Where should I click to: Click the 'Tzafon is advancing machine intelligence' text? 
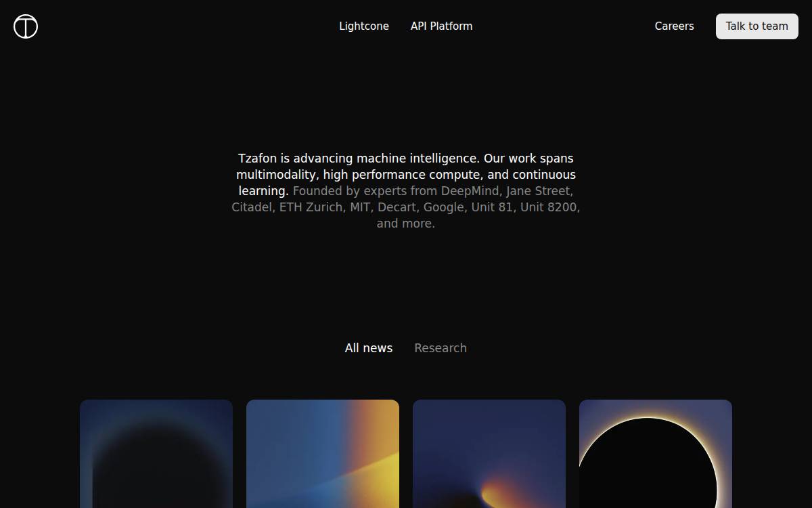pyautogui.click(x=359, y=158)
